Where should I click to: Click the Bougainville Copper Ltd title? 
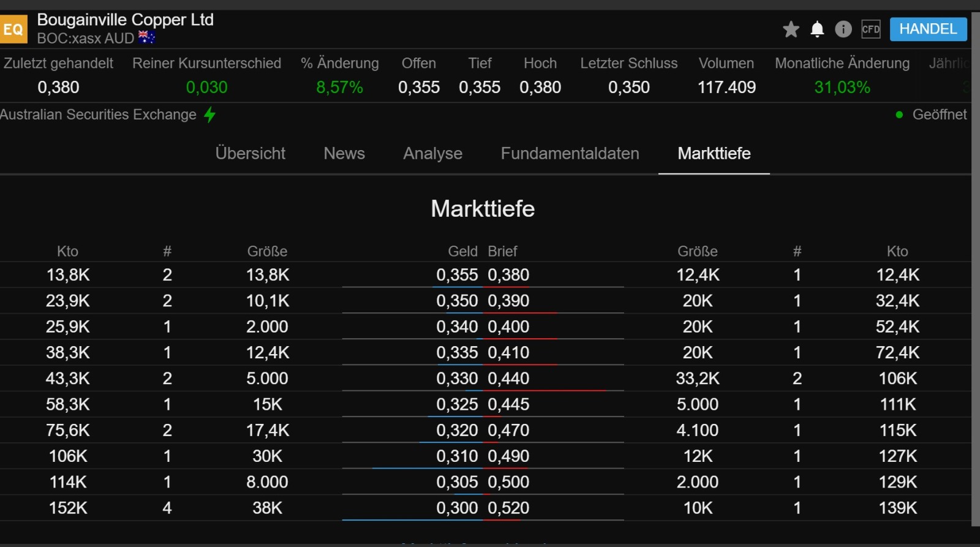[126, 20]
